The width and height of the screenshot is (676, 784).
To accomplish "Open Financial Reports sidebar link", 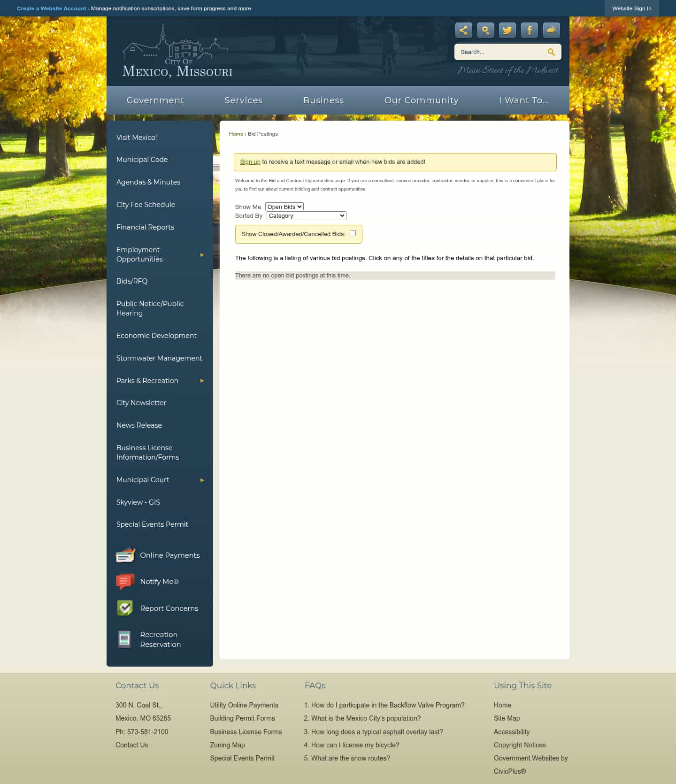I will [145, 227].
